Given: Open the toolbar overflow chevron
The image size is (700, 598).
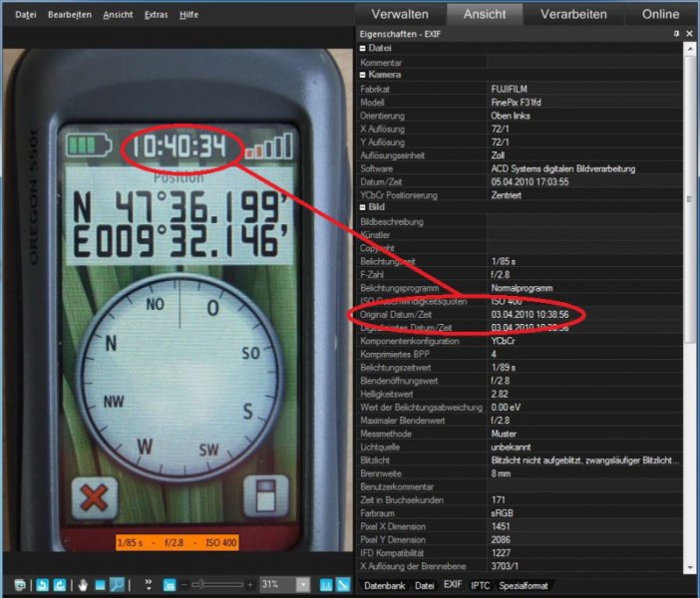Looking at the screenshot, I should pos(149,584).
